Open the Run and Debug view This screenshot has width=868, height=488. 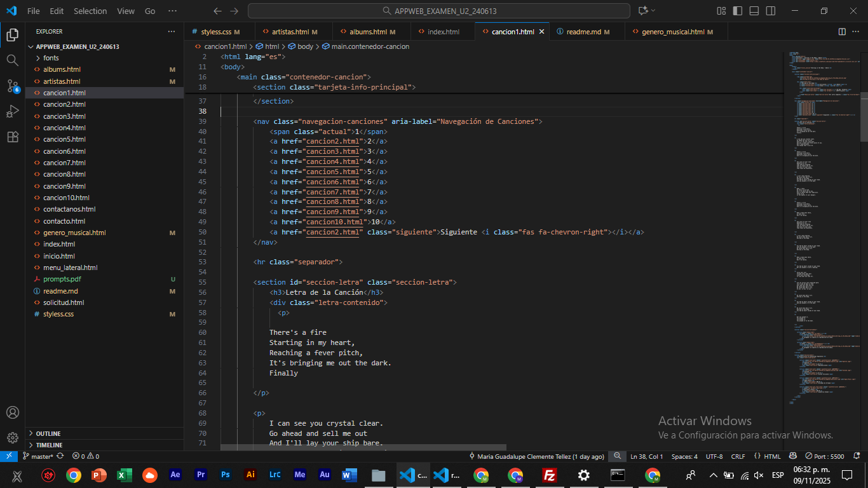point(12,111)
